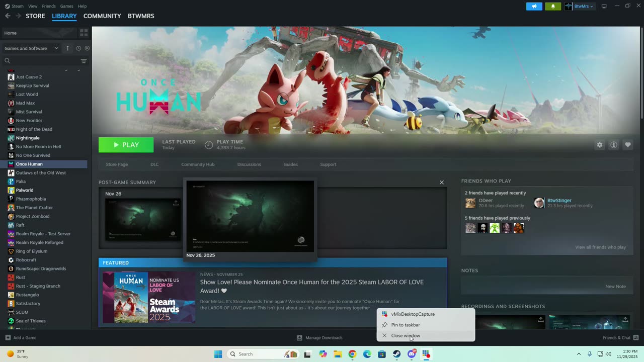644x362 pixels.
Task: Open the Help menu
Action: tap(82, 6)
